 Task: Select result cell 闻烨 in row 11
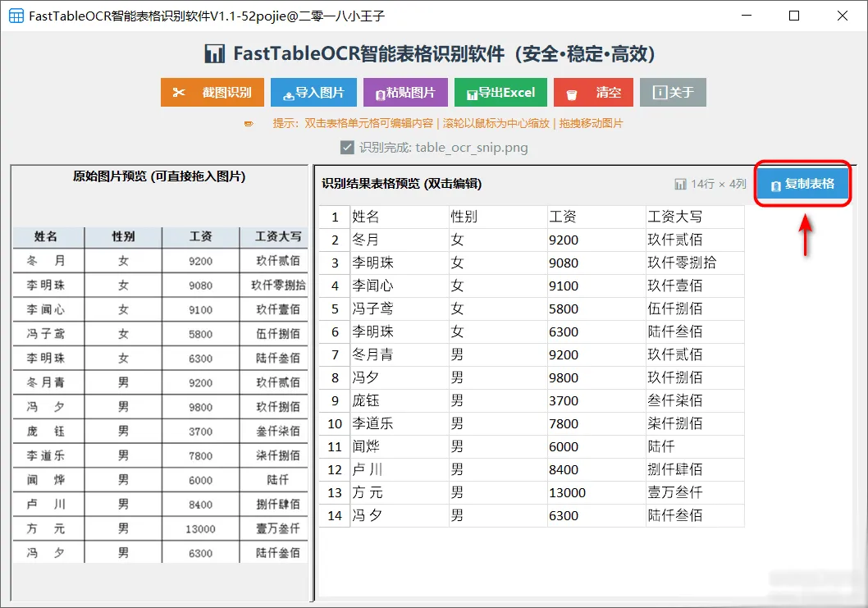click(x=399, y=446)
